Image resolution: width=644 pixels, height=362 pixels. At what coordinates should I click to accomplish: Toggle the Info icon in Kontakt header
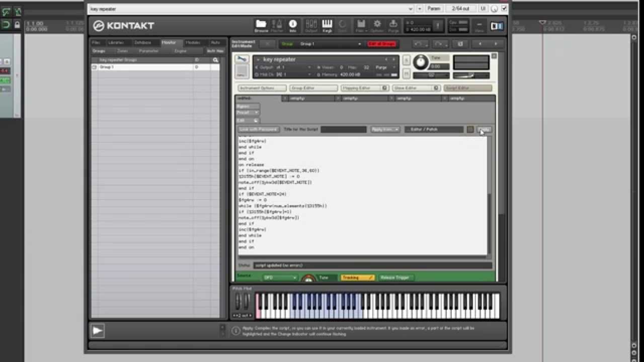pyautogui.click(x=293, y=25)
